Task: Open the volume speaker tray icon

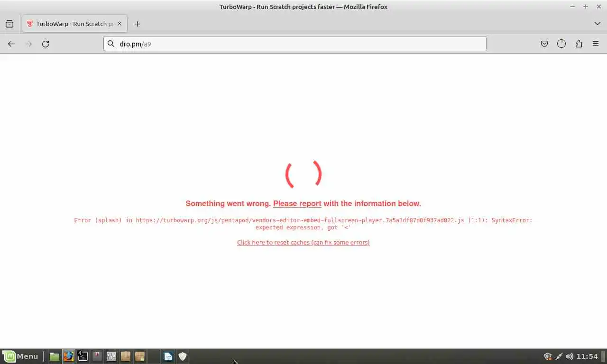Action: tap(569, 356)
